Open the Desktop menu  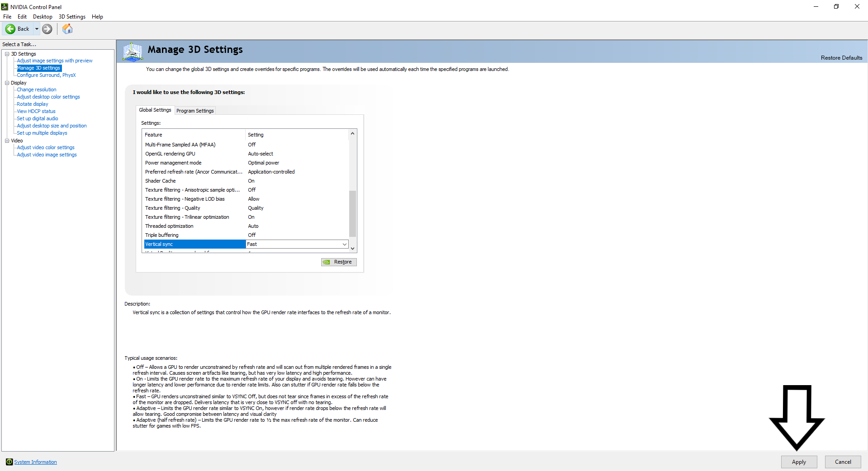pyautogui.click(x=43, y=17)
